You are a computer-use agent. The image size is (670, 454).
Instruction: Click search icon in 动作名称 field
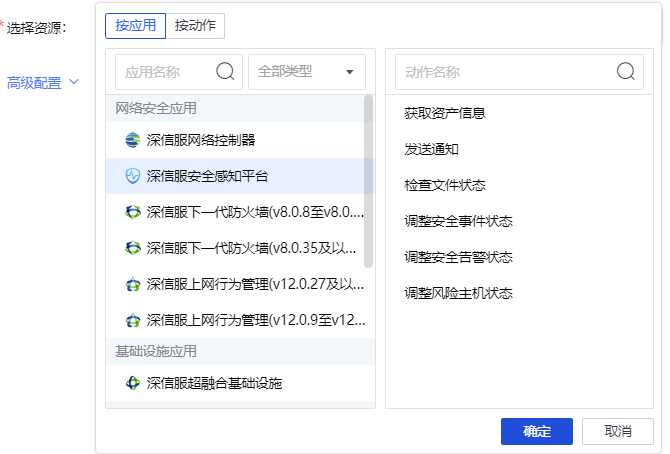(626, 71)
